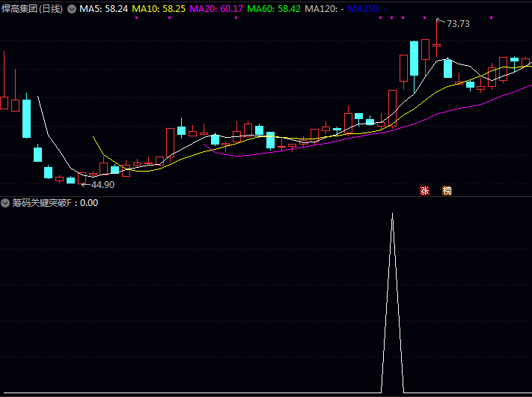The width and height of the screenshot is (532, 397).
Task: Open the dropdown next to 悍高集团(日线)
Action: [72, 9]
